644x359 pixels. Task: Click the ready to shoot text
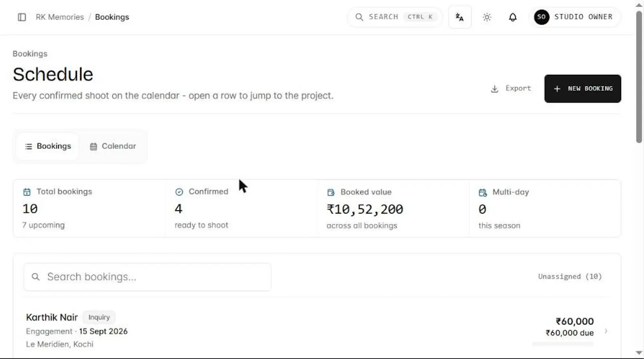click(x=201, y=225)
